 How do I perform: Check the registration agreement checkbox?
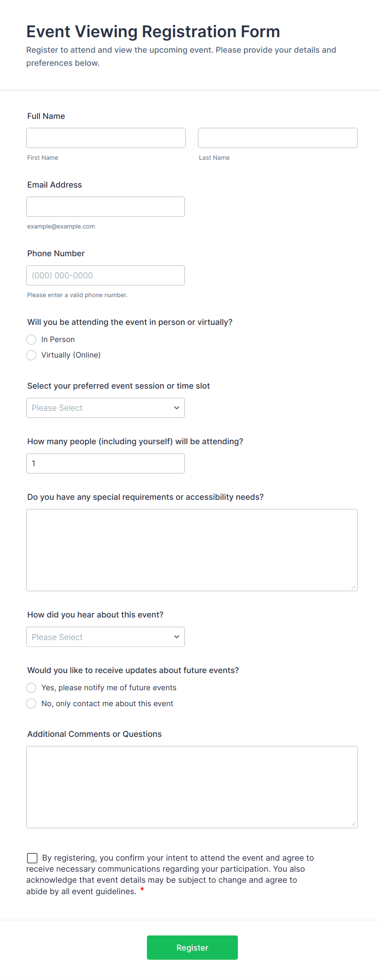pyautogui.click(x=32, y=858)
